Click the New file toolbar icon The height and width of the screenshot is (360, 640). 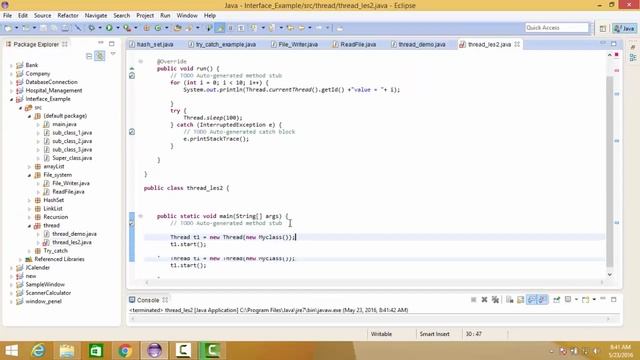click(8, 28)
